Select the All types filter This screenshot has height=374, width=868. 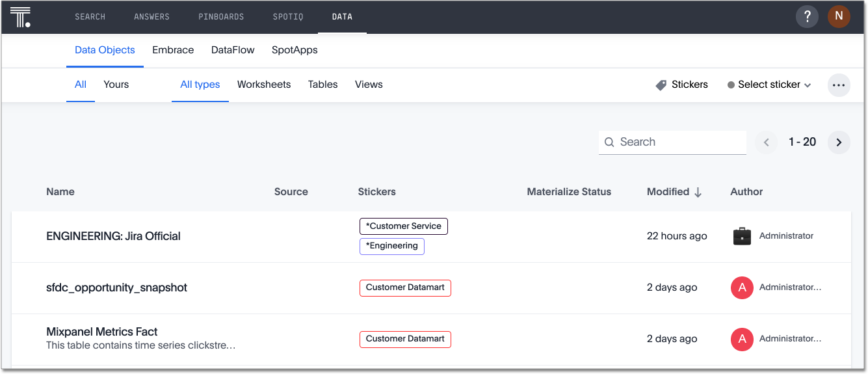pyautogui.click(x=200, y=85)
